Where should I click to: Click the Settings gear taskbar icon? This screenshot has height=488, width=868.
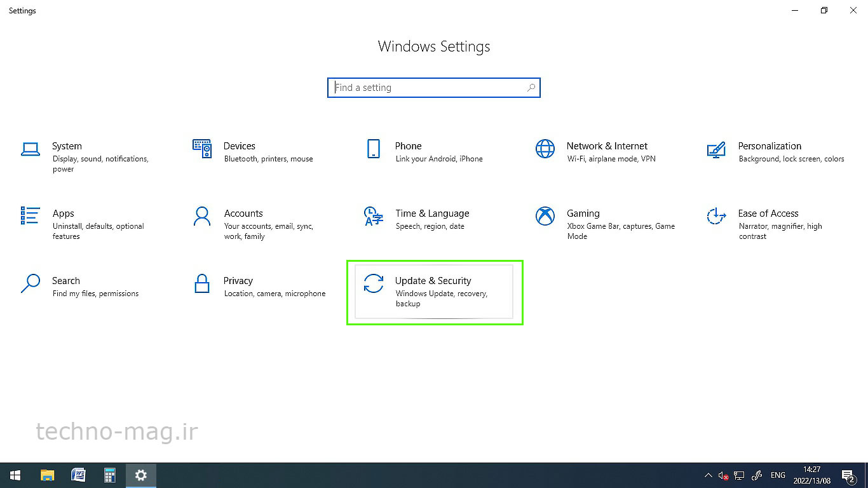point(141,475)
